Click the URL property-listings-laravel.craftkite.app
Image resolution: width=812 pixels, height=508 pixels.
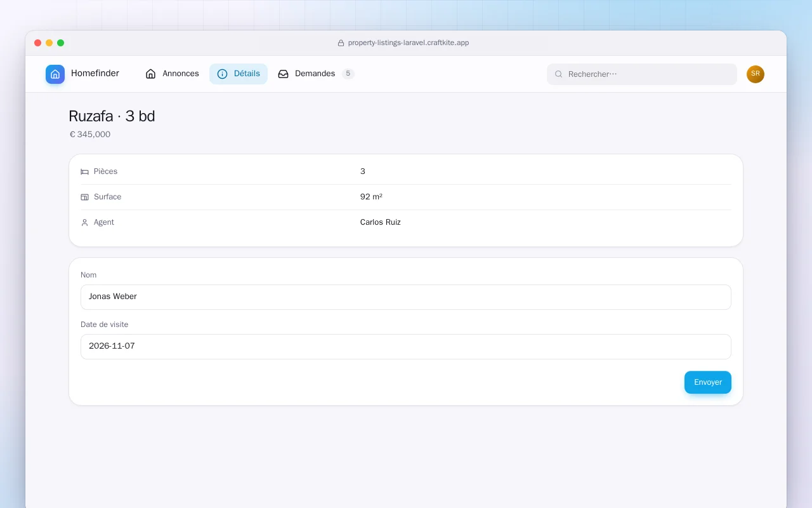[409, 43]
